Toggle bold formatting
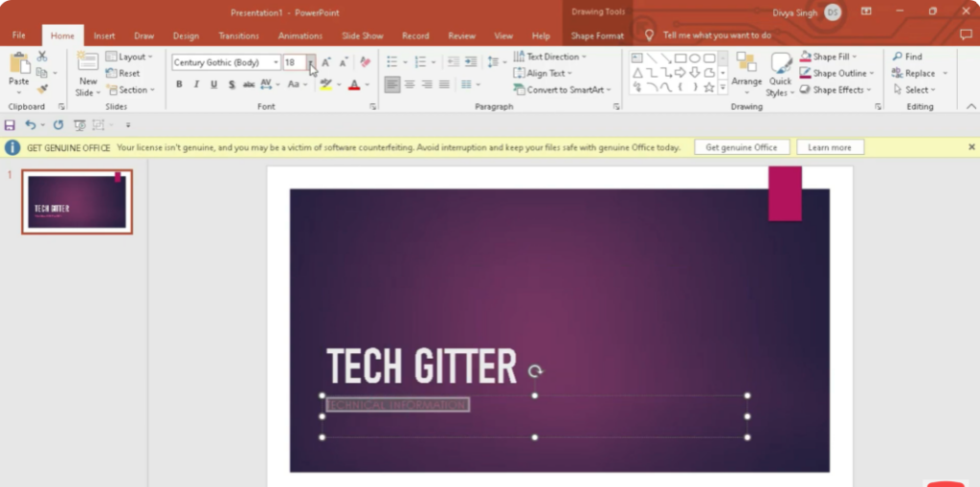The height and width of the screenshot is (487, 980). pos(179,84)
